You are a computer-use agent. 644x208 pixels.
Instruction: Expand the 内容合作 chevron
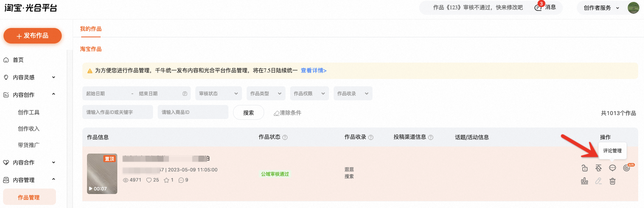[54, 163]
